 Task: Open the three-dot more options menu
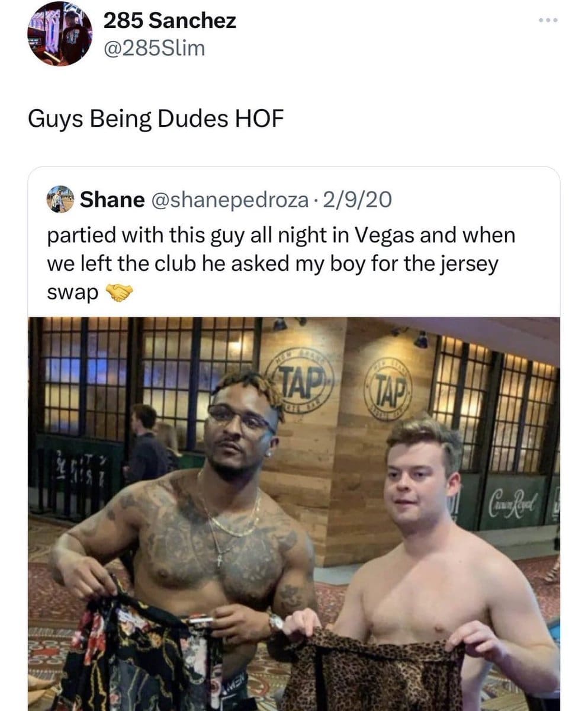[x=548, y=21]
